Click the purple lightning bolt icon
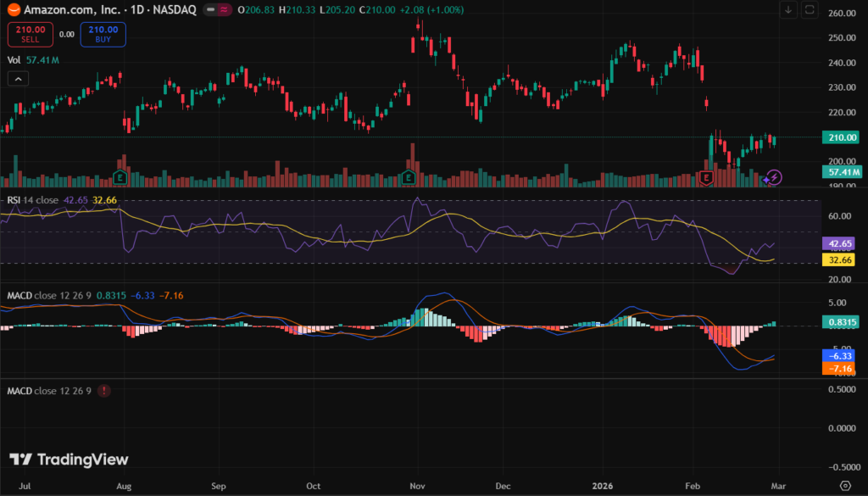Viewport: 868px width, 496px height. (774, 177)
